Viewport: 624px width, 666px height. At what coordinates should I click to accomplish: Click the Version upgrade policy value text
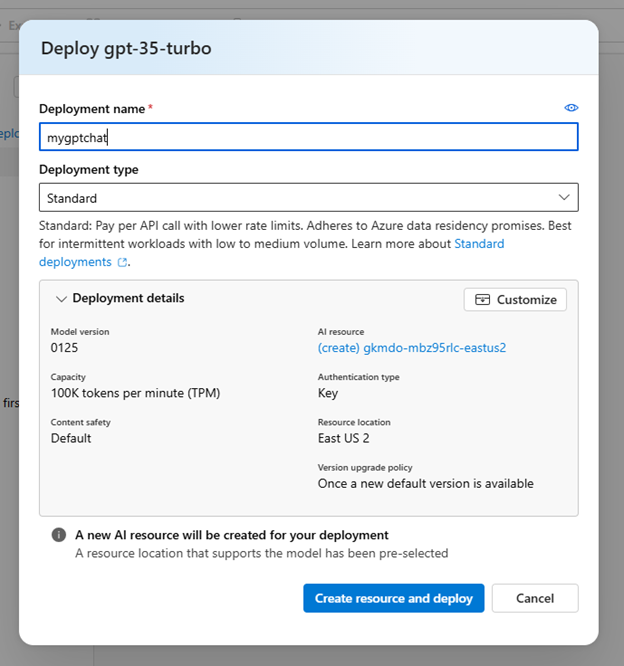pyautogui.click(x=425, y=483)
